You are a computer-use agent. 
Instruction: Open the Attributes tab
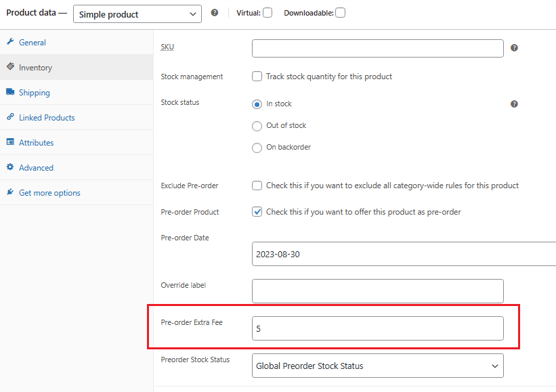[x=77, y=142]
